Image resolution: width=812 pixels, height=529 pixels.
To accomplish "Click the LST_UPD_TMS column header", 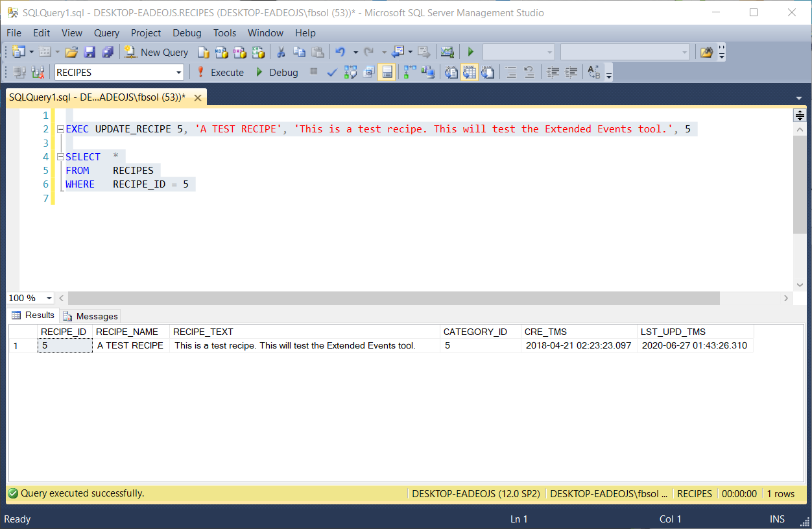I will click(x=695, y=332).
